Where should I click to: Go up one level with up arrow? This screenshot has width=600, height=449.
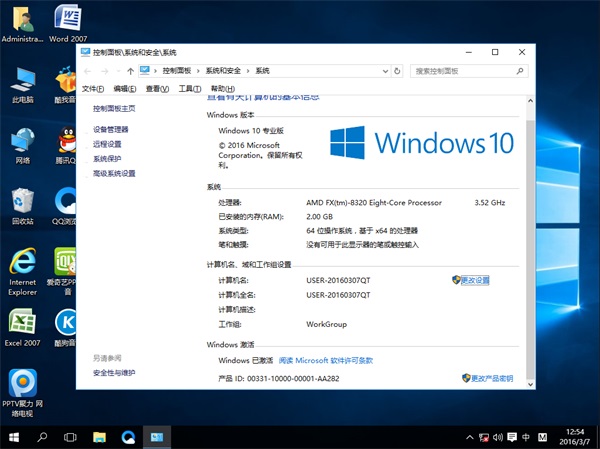(x=131, y=71)
